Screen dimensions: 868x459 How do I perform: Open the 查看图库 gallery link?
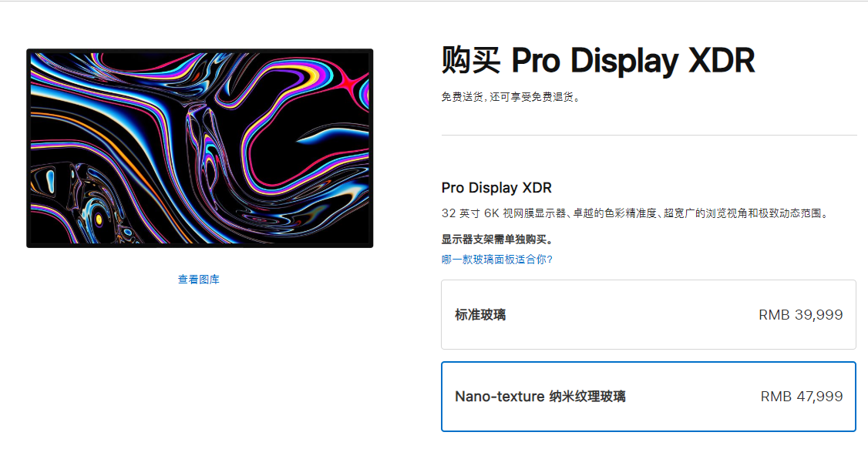pos(199,280)
